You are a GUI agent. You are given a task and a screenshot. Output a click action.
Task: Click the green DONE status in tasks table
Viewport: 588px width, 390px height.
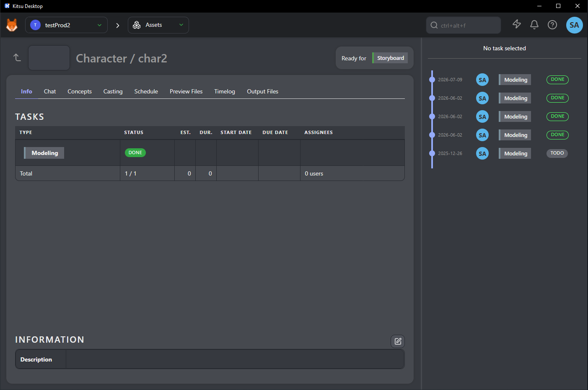pyautogui.click(x=135, y=152)
